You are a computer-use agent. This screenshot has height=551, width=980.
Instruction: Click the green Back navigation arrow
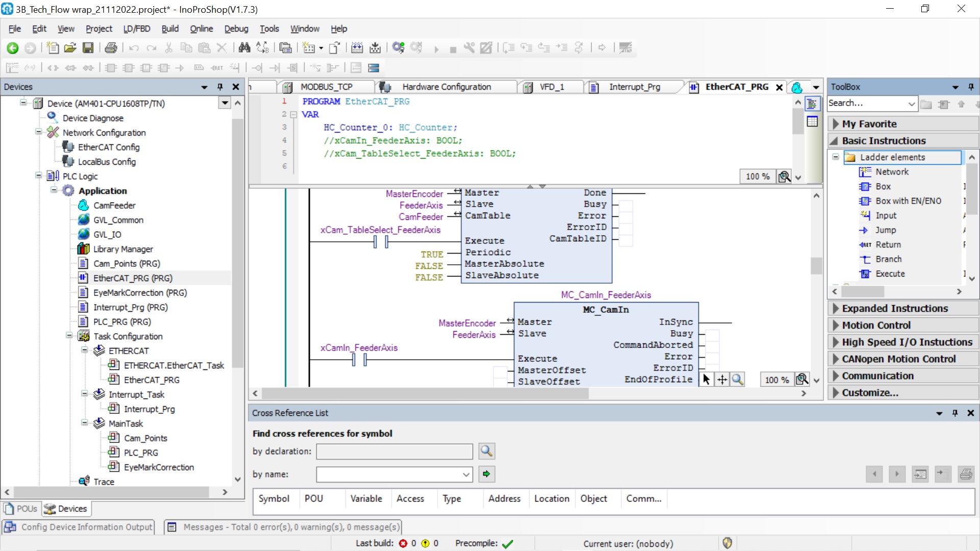pyautogui.click(x=13, y=48)
